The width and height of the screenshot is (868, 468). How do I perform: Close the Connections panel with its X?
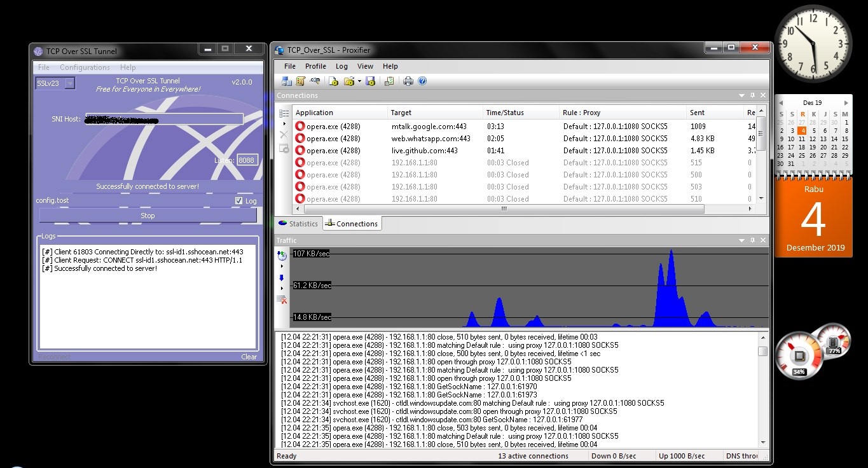click(x=763, y=95)
